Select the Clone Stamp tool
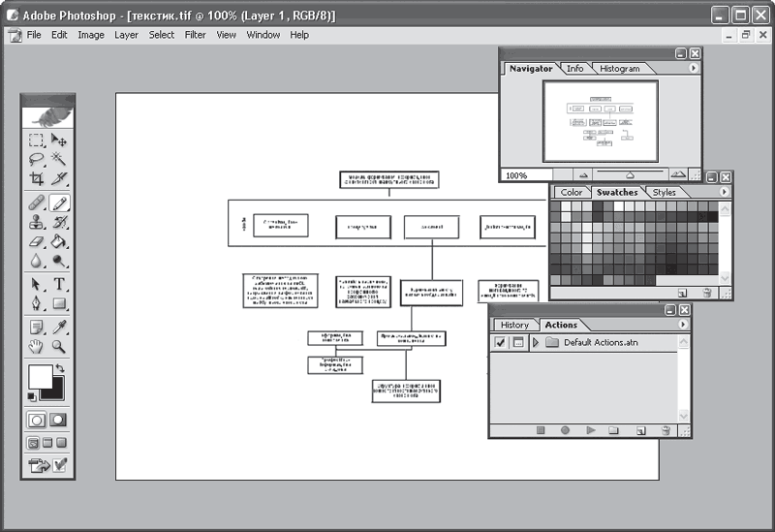 (37, 222)
